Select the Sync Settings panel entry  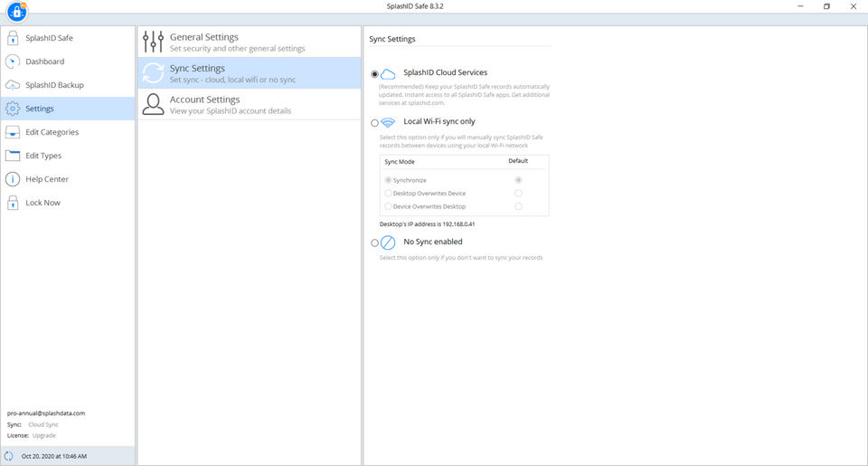(x=250, y=73)
